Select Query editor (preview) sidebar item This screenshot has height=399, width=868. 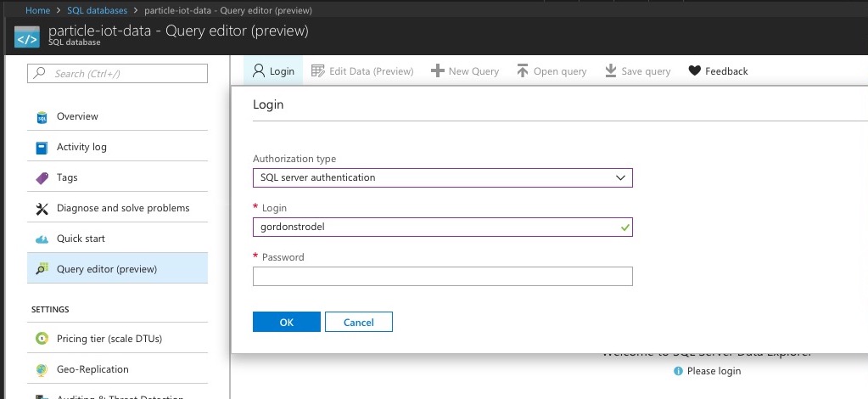[117, 269]
